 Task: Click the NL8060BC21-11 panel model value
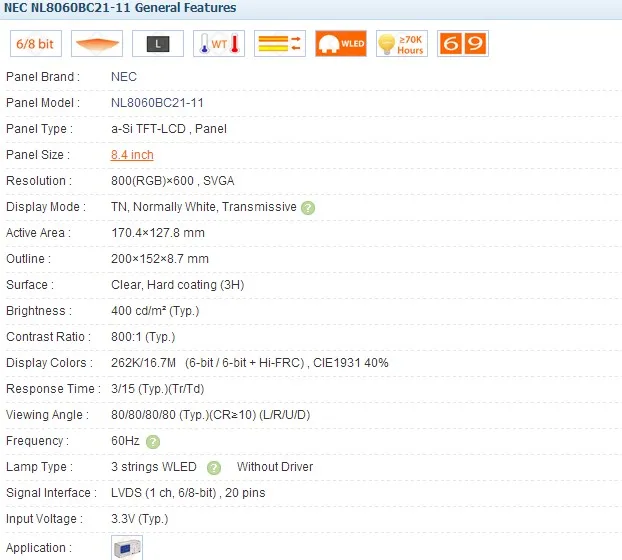pyautogui.click(x=157, y=103)
